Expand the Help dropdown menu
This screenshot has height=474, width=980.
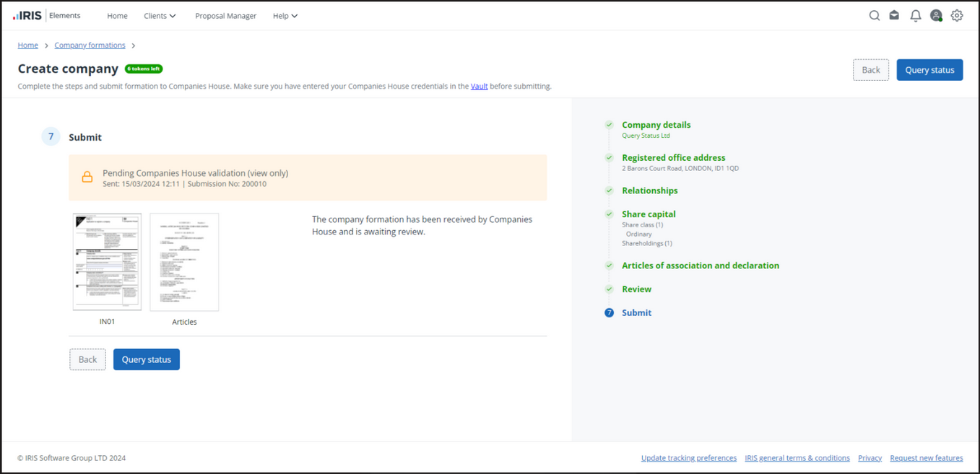[x=285, y=16]
